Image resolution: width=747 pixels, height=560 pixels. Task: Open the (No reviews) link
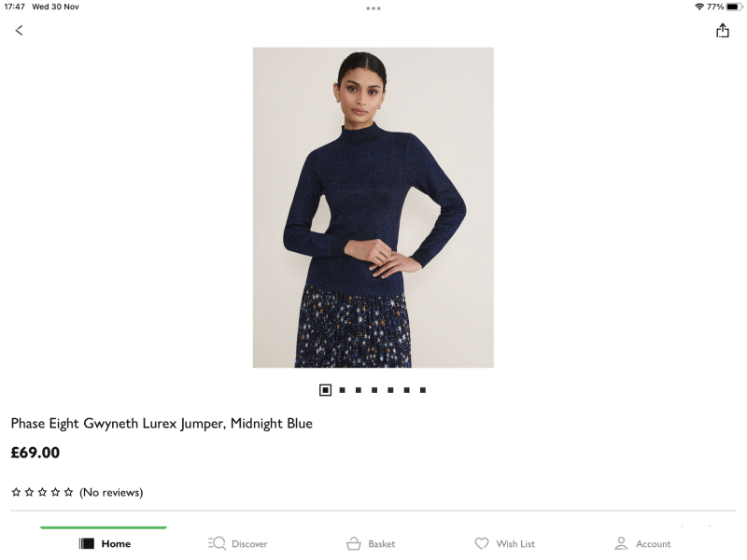click(x=111, y=493)
